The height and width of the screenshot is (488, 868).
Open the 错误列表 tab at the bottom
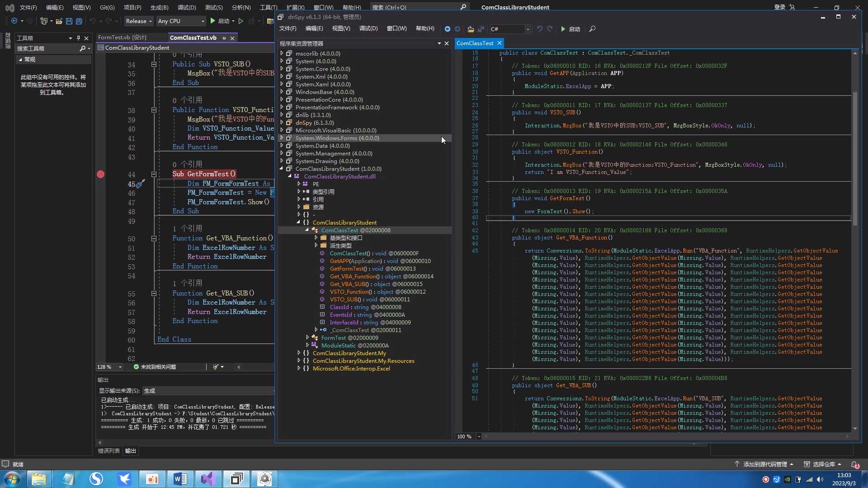coord(108,450)
